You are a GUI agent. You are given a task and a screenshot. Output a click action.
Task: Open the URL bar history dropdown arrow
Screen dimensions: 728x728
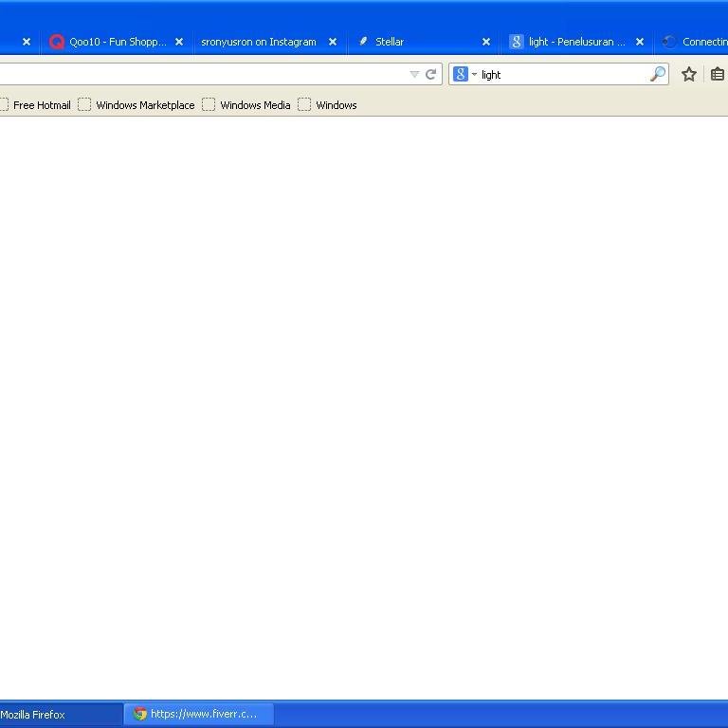tap(414, 74)
